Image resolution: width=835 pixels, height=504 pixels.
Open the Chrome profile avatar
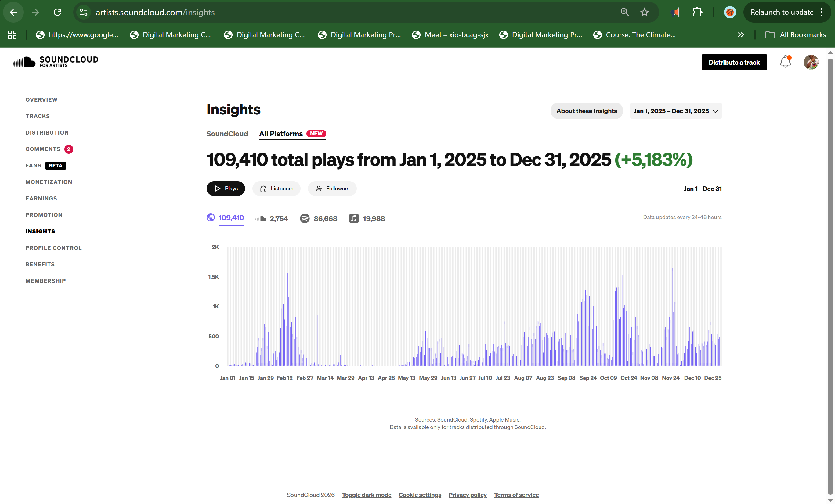(730, 12)
